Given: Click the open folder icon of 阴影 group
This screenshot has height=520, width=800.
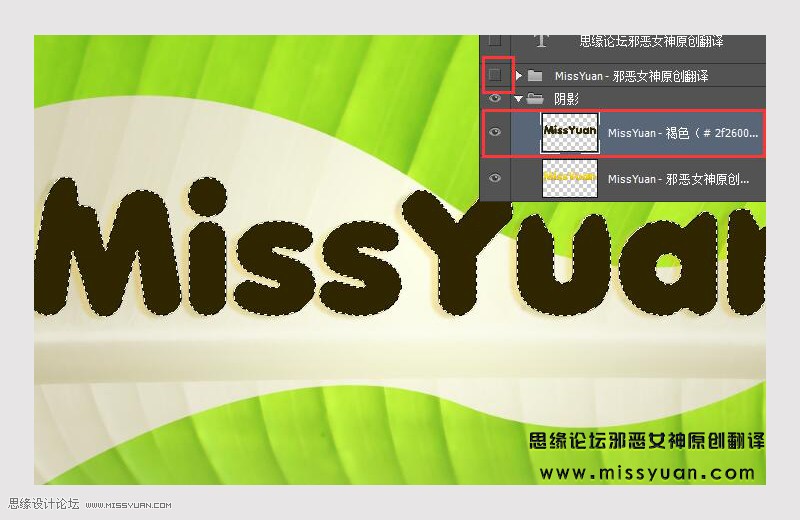Looking at the screenshot, I should click(535, 98).
